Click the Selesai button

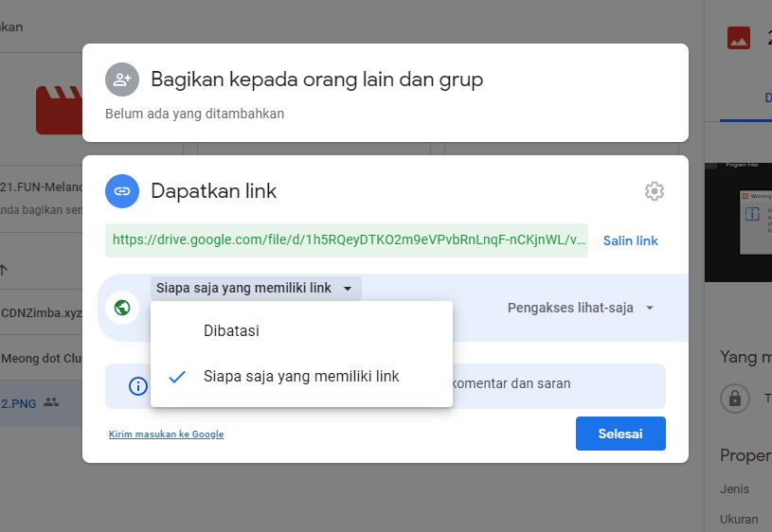click(620, 434)
